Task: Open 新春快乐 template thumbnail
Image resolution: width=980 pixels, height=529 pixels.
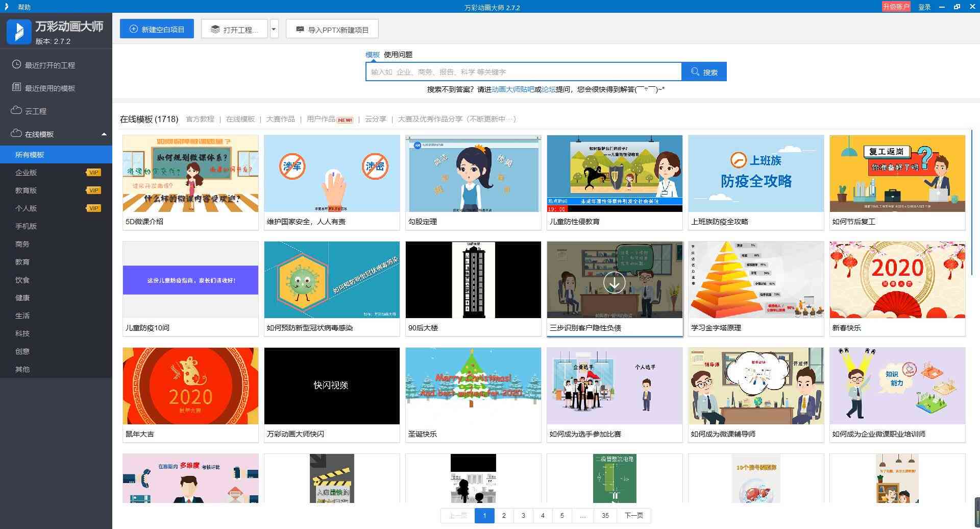Action: click(x=897, y=280)
